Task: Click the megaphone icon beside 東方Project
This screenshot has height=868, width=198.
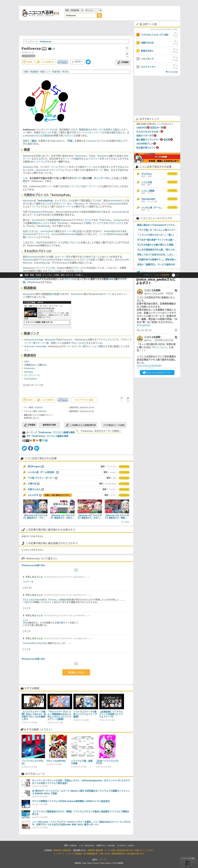Action: [24, 466]
